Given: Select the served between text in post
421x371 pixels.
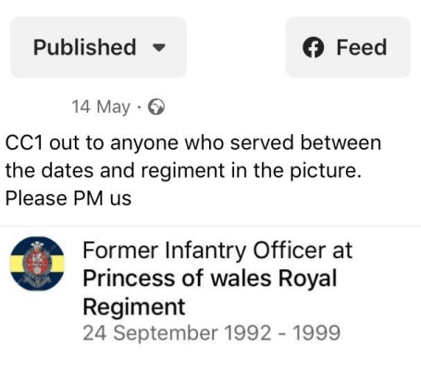Looking at the screenshot, I should (x=306, y=143).
